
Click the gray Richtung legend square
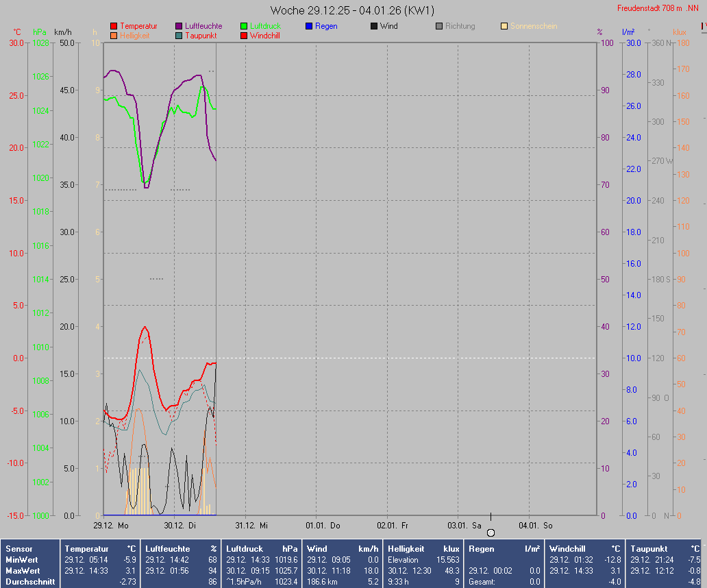(439, 26)
